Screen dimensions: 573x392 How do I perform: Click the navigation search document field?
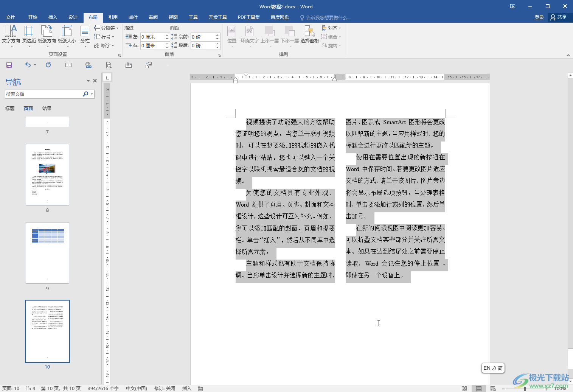[x=43, y=94]
